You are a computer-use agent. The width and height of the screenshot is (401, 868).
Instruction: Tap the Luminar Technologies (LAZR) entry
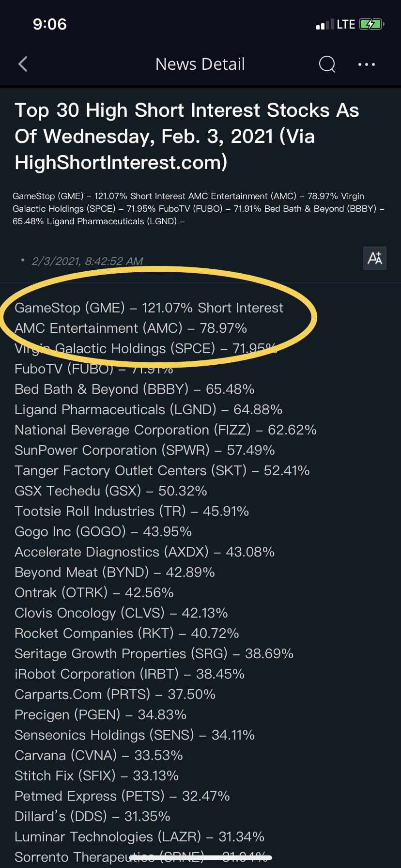point(139,837)
